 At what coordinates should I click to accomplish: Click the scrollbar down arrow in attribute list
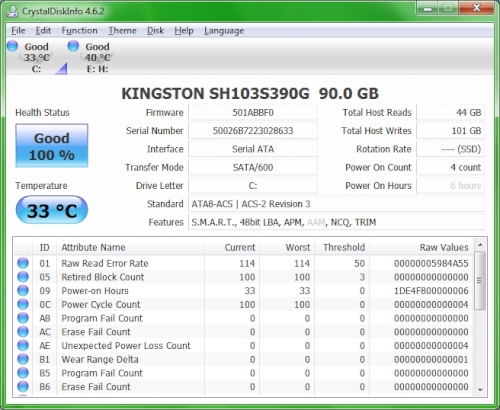[x=480, y=389]
